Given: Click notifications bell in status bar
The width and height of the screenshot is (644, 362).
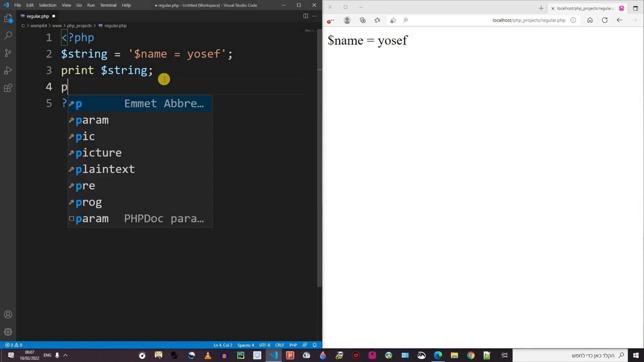Looking at the screenshot, I should [x=314, y=345].
